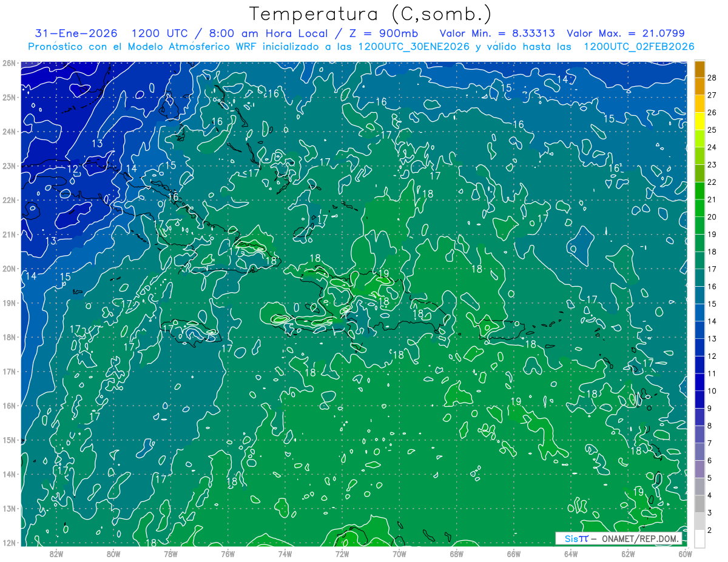Click the "1200UTC_30ENE2026" initialization time
Screen dimensions: 728x562
point(414,47)
